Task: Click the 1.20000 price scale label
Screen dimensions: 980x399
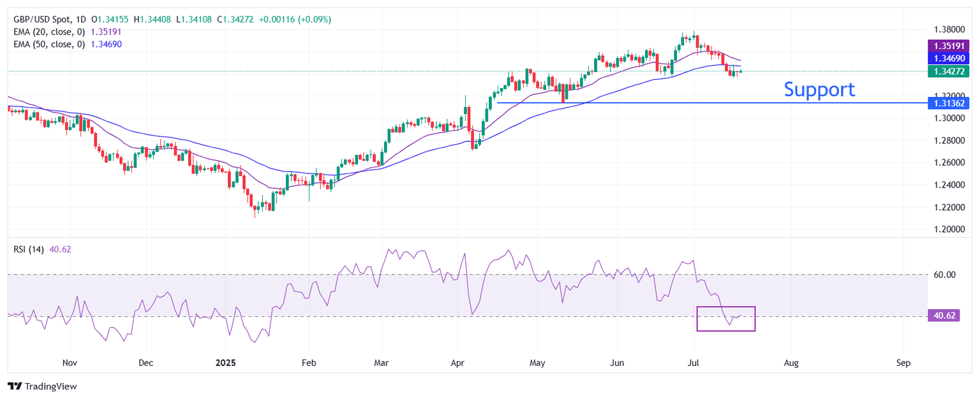Action: pyautogui.click(x=949, y=229)
